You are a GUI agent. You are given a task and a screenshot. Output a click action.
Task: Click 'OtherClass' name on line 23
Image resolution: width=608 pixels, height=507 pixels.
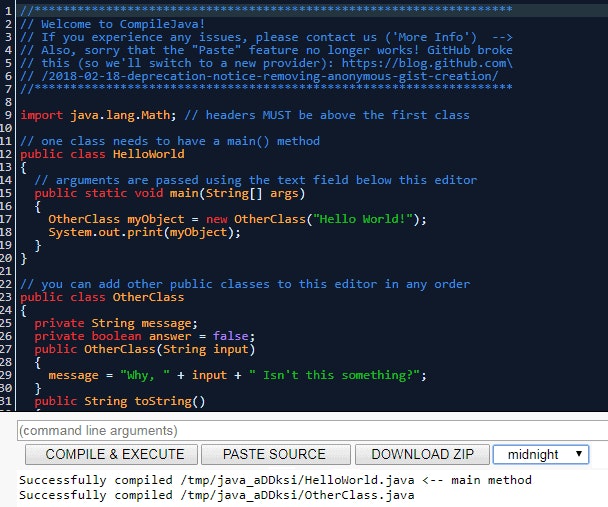pyautogui.click(x=149, y=297)
